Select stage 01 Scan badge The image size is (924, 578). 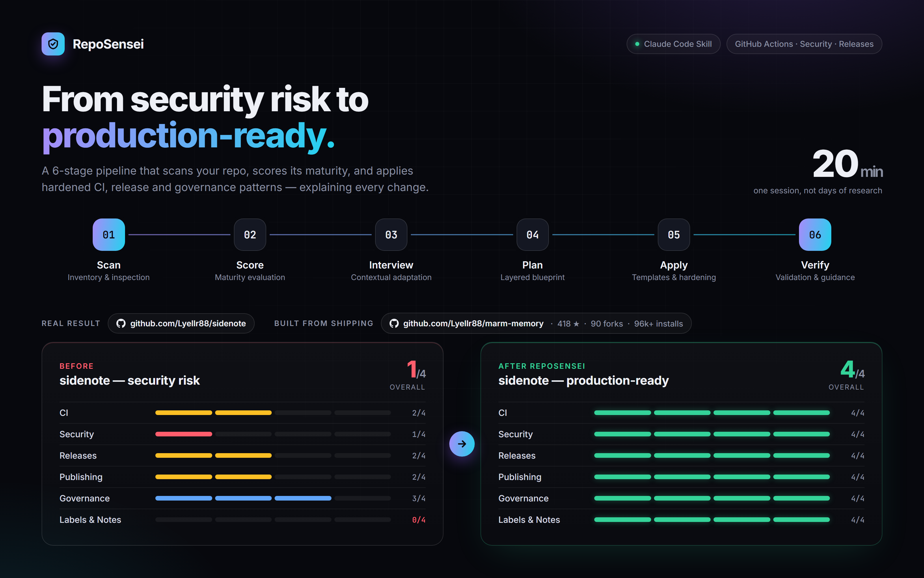coord(109,235)
